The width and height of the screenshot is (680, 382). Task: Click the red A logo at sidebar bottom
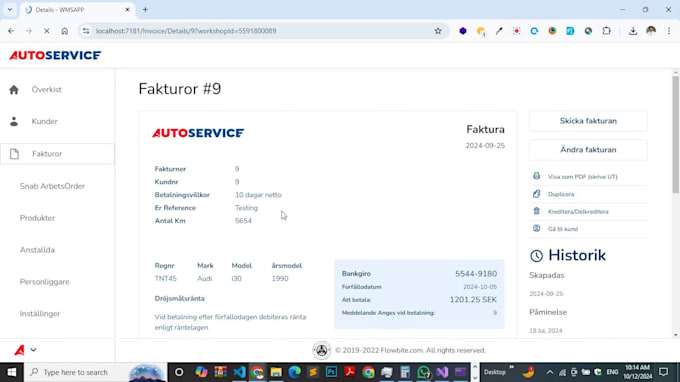pos(19,350)
